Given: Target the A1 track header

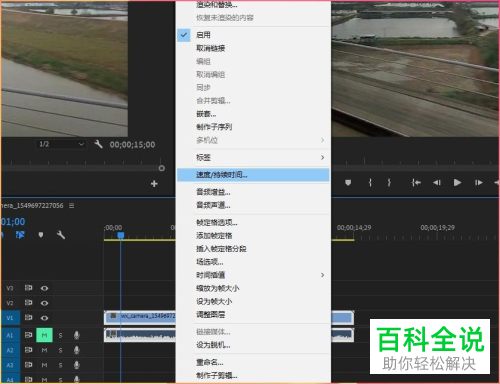Looking at the screenshot, I should pos(10,335).
